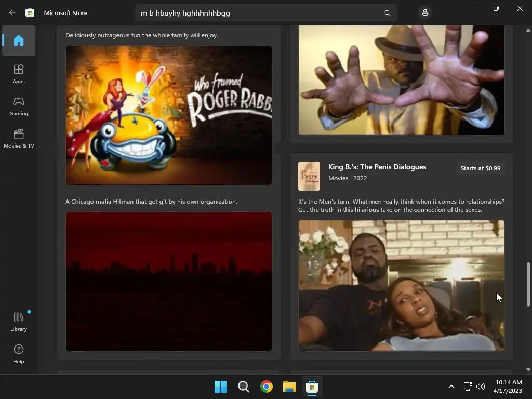Viewport: 532px width, 399px height.
Task: Click the 'Movies 2022' category label
Action: [348, 178]
